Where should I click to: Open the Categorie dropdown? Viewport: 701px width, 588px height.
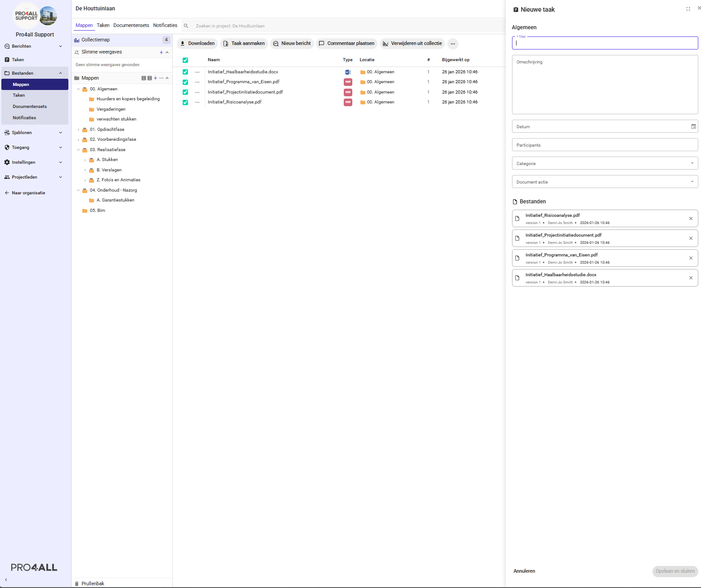click(x=605, y=163)
